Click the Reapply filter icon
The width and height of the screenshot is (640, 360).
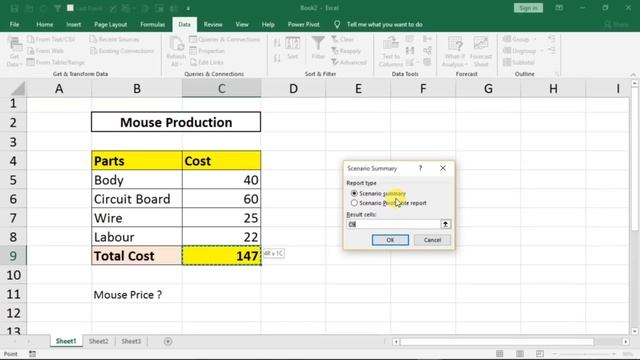point(335,51)
